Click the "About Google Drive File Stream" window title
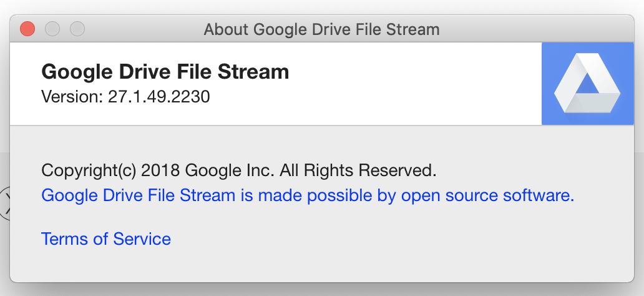The height and width of the screenshot is (296, 644). click(321, 29)
